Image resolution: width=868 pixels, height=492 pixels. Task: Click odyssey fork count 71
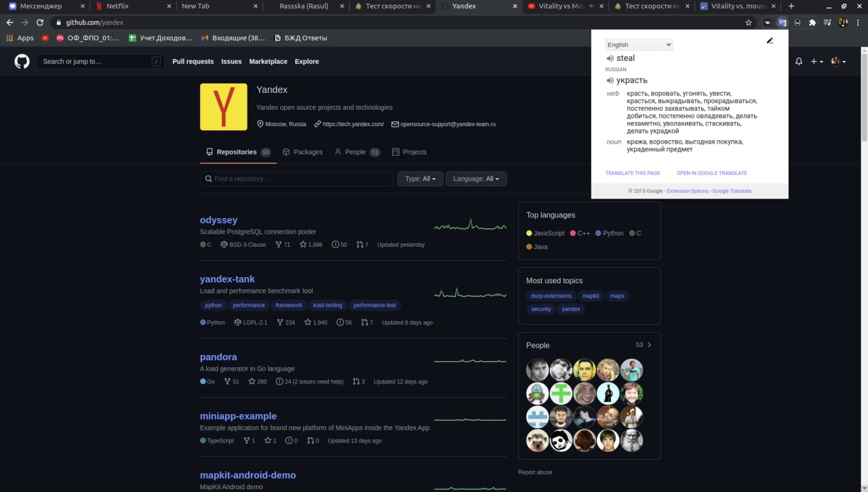click(283, 245)
